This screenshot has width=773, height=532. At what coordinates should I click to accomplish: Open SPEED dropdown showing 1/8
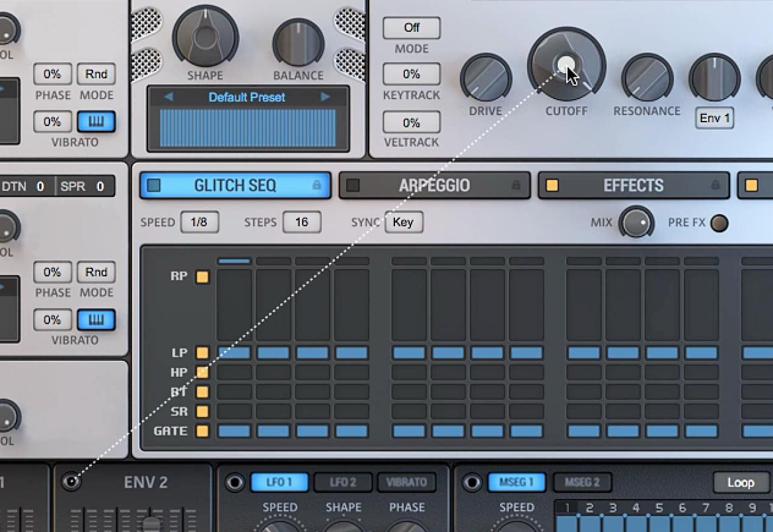pyautogui.click(x=199, y=222)
